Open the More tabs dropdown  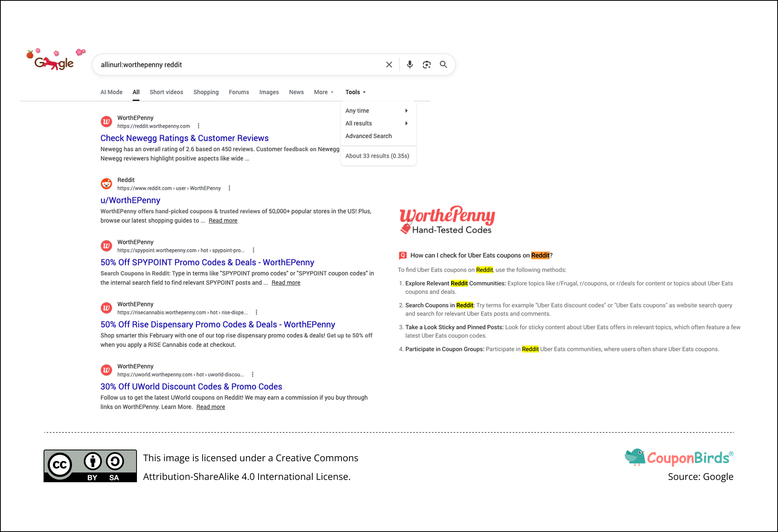324,92
